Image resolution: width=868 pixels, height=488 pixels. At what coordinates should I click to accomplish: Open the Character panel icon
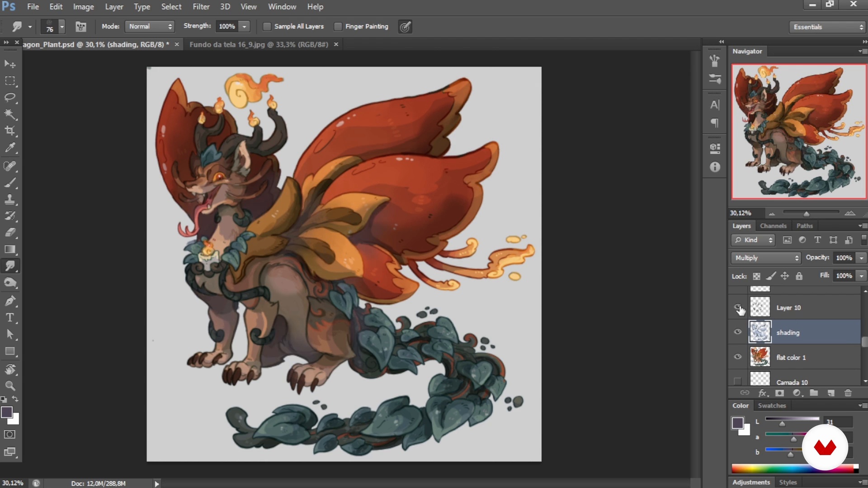[x=715, y=105]
